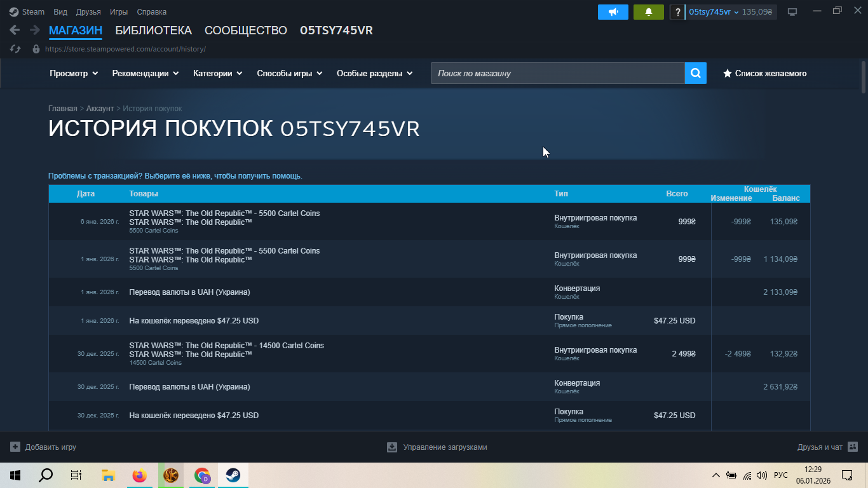
Task: Go forward with the right arrow
Action: [35, 30]
